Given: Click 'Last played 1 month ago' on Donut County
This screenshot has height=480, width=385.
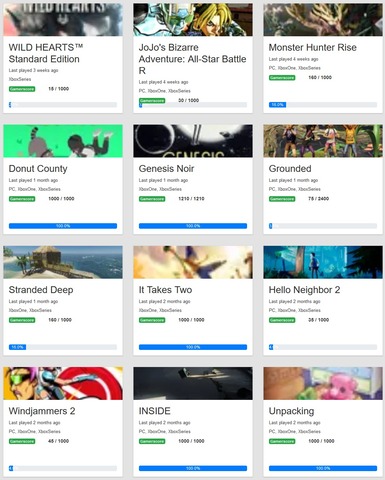Looking at the screenshot, I should [33, 180].
